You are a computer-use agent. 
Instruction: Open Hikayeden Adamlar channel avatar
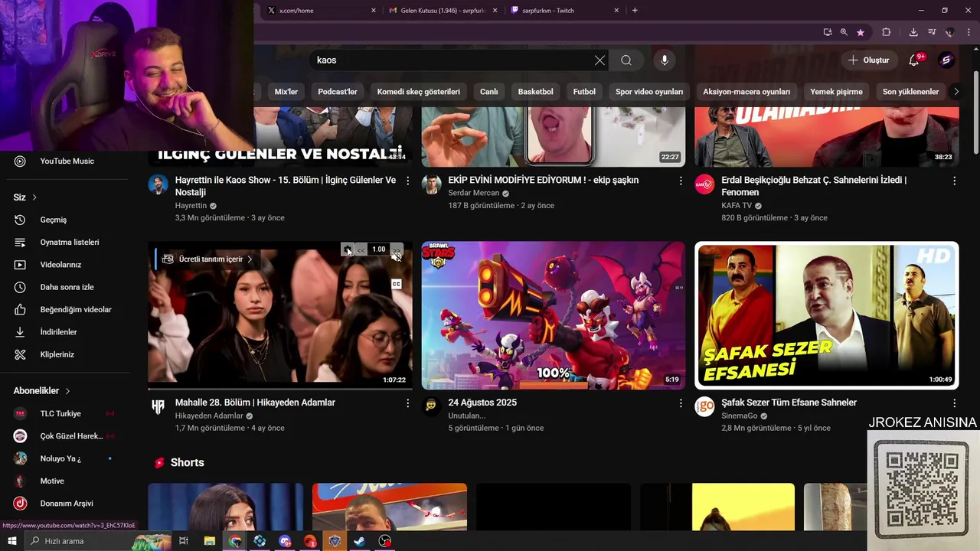point(158,406)
